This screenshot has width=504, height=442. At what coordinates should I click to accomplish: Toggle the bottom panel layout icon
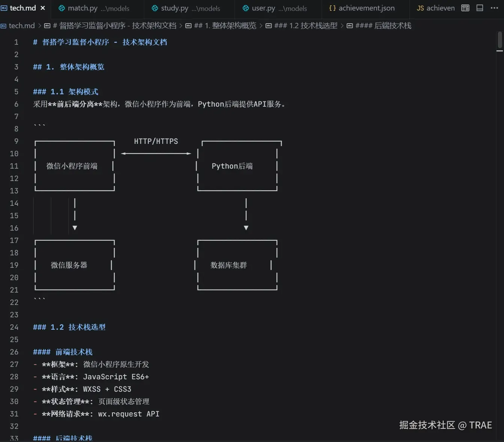tap(480, 8)
